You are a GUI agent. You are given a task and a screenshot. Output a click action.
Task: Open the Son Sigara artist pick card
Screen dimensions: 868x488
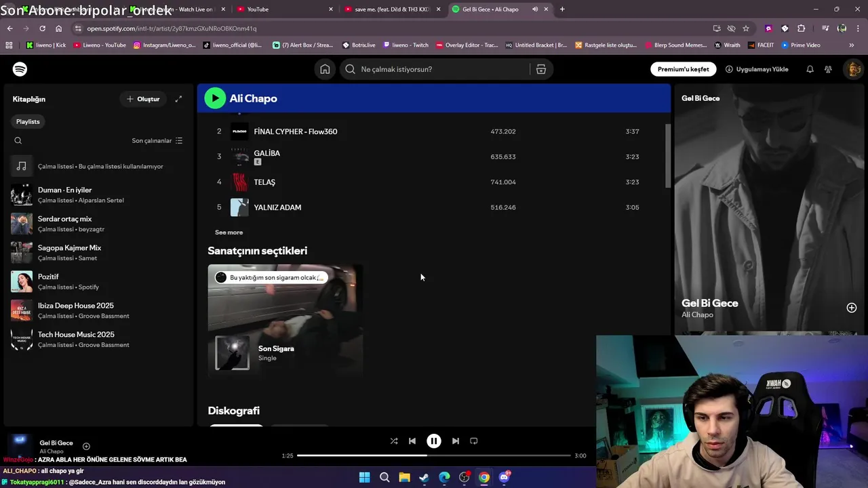click(x=285, y=319)
